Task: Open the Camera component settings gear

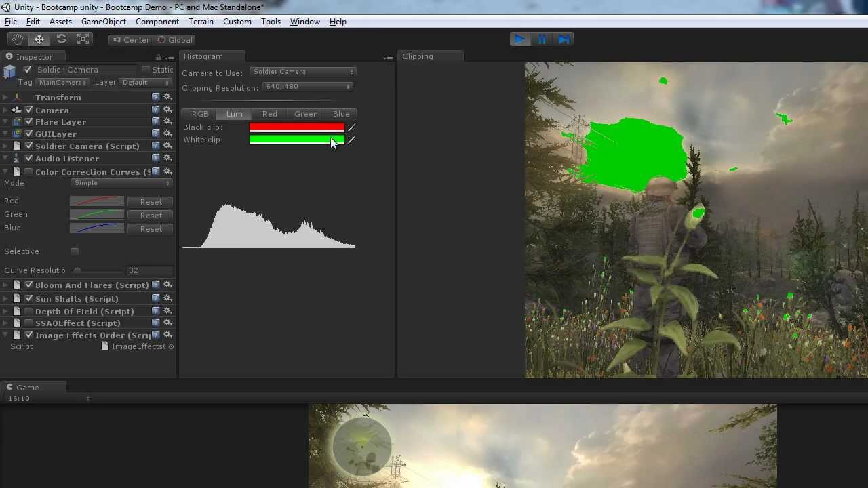Action: coord(168,110)
